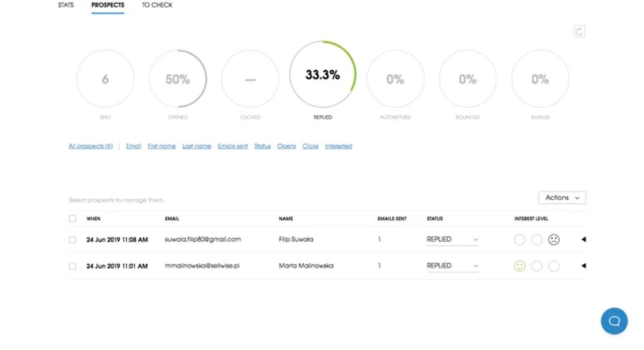The height and width of the screenshot is (350, 644).
Task: Open status dropdown for Filip Suwała
Action: (452, 240)
